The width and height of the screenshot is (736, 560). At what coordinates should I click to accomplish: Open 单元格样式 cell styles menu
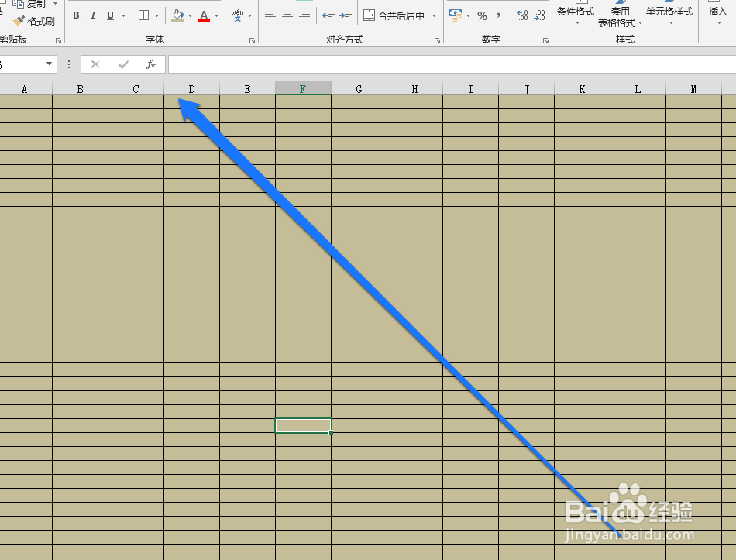pos(669,14)
